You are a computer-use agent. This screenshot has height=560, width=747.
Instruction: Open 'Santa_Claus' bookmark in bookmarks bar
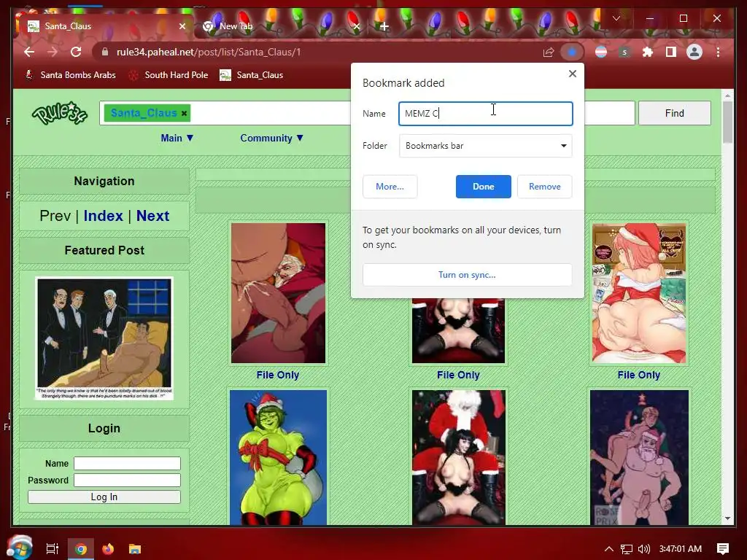point(252,75)
